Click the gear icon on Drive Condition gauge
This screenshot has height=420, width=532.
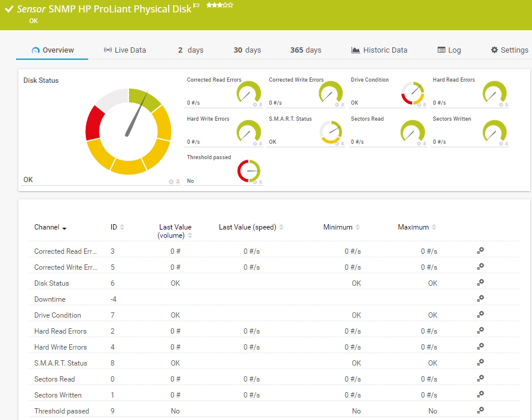pos(419,105)
